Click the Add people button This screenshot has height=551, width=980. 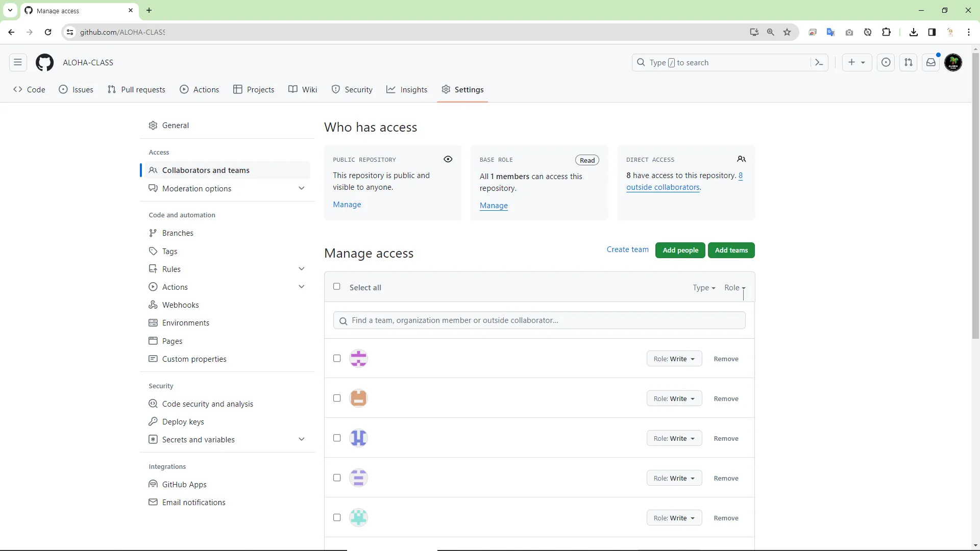coord(680,250)
